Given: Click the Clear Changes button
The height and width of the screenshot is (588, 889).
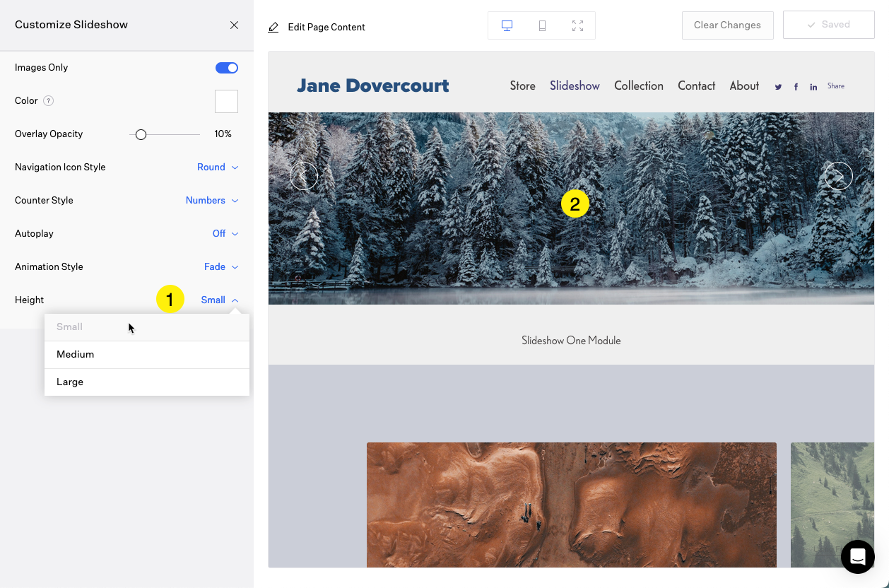Looking at the screenshot, I should pyautogui.click(x=727, y=25).
